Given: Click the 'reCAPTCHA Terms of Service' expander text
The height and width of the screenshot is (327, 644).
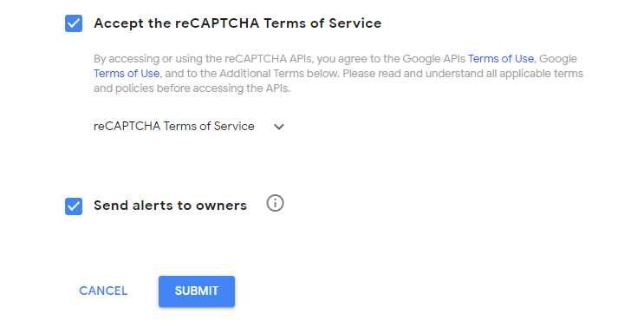Looking at the screenshot, I should tap(173, 126).
